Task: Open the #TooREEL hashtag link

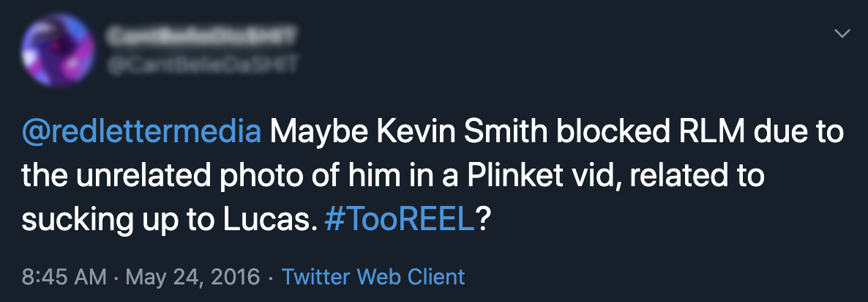Action: click(x=400, y=220)
